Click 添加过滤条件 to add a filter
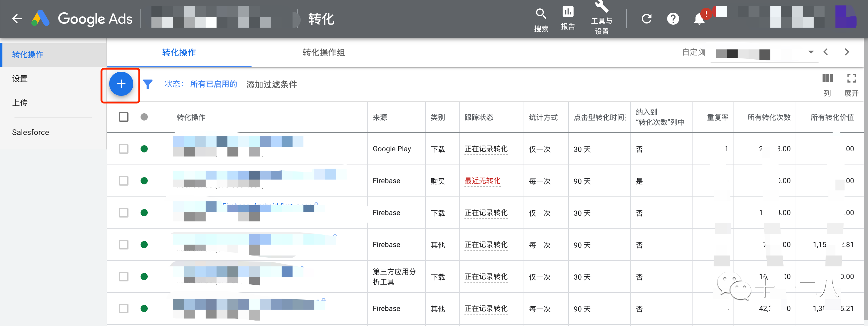This screenshot has width=868, height=326. pos(271,85)
